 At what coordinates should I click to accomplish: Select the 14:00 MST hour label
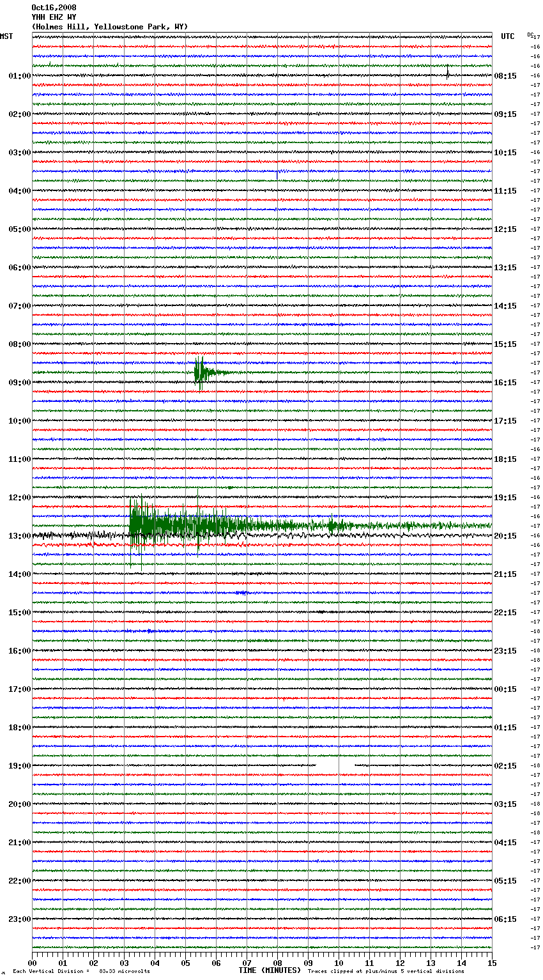(x=20, y=574)
